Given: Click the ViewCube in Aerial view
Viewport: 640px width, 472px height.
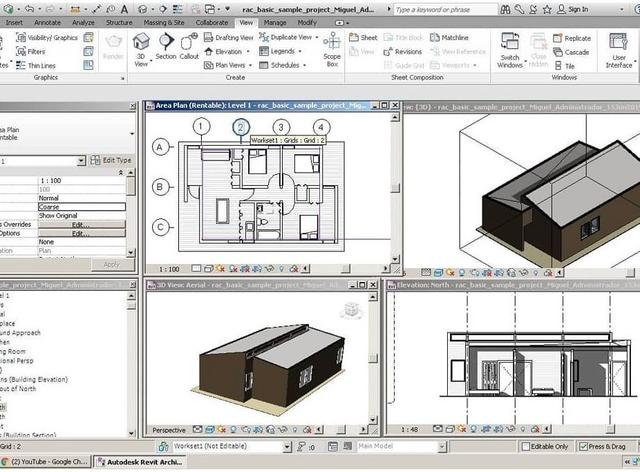Looking at the screenshot, I should tap(351, 309).
